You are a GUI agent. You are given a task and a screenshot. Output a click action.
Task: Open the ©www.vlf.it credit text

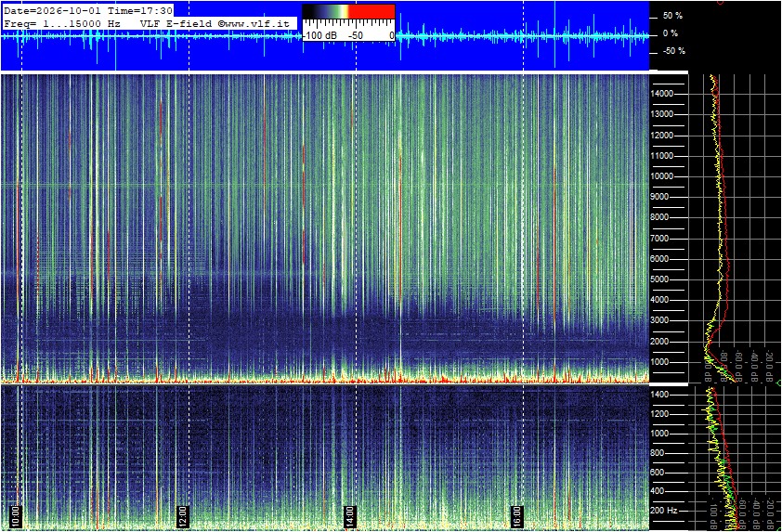pyautogui.click(x=254, y=23)
